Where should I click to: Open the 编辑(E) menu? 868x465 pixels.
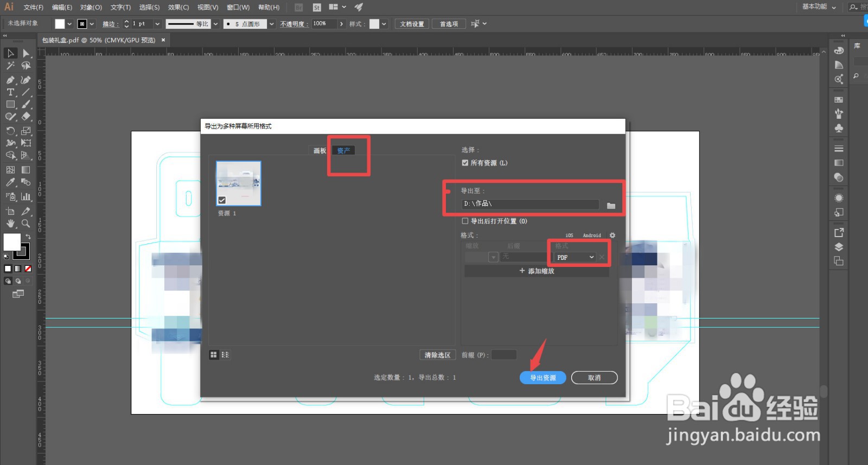pyautogui.click(x=62, y=7)
